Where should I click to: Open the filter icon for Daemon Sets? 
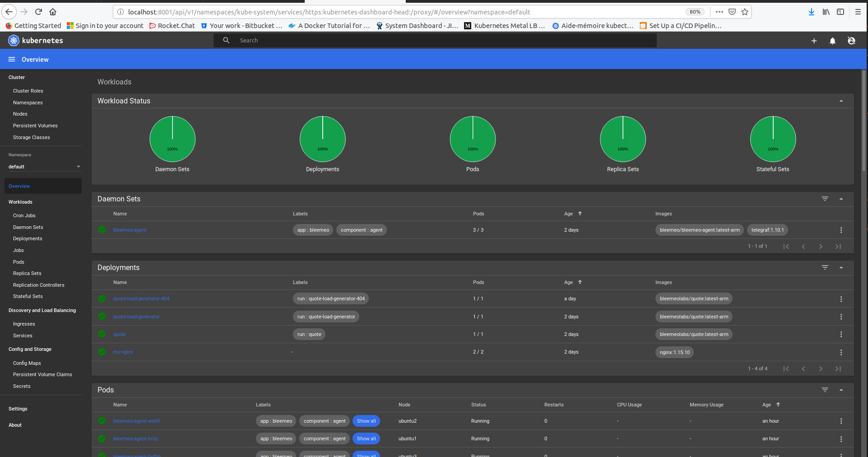click(x=825, y=199)
